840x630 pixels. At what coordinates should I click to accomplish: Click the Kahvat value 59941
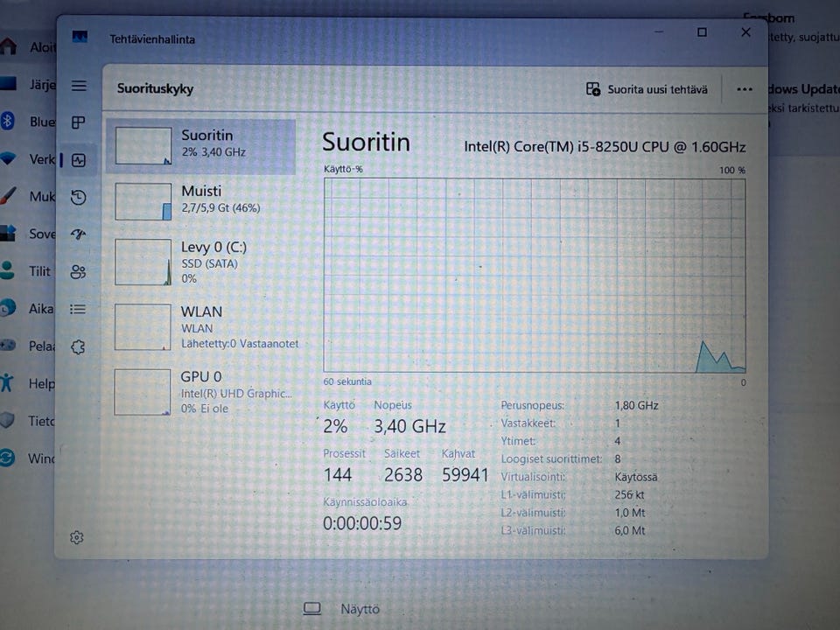(465, 475)
